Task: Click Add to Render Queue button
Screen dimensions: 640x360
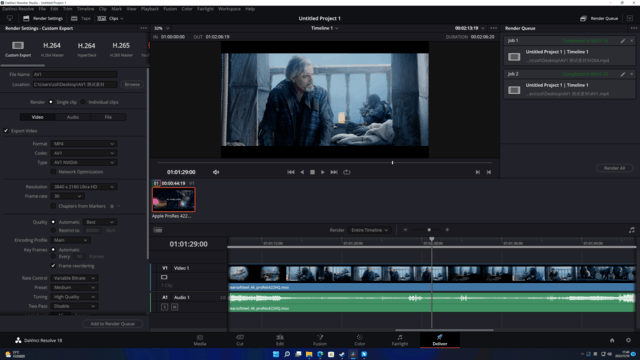Action: (112, 324)
